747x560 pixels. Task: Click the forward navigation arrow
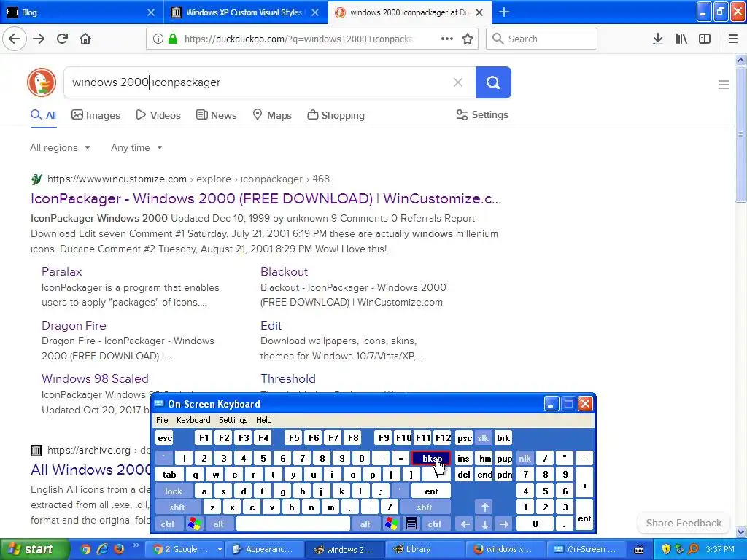(39, 39)
